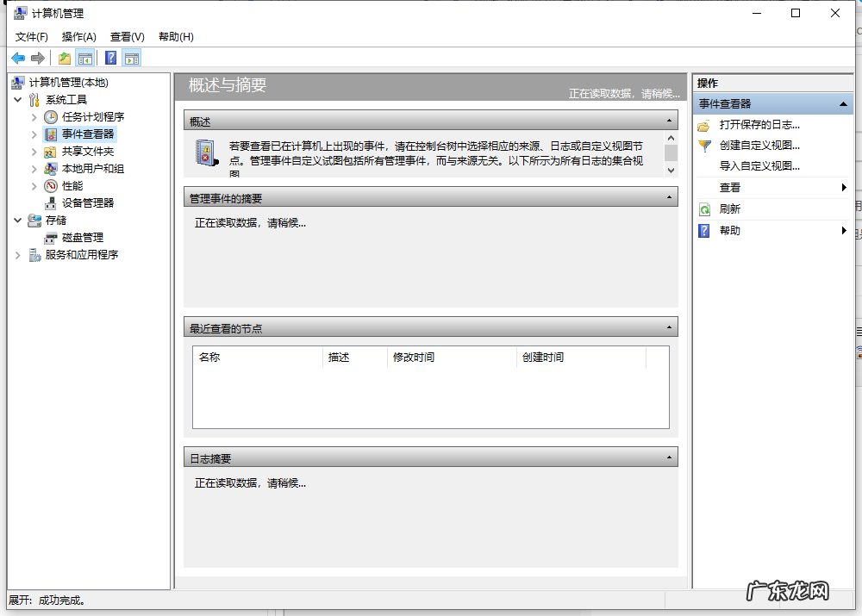Open 设备管理器 from the tree
This screenshot has width=862, height=616.
pyautogui.click(x=87, y=203)
